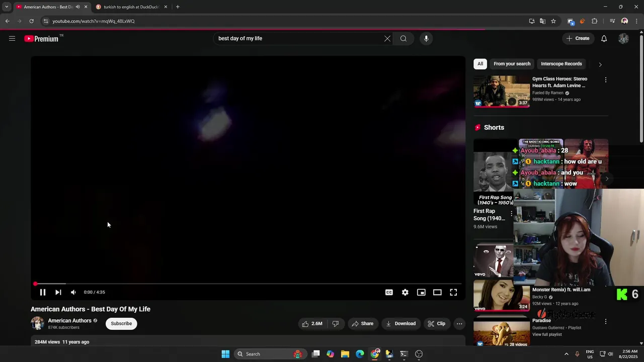Run search with the magnifier button
Viewport: 644px width, 362px height.
[404, 38]
